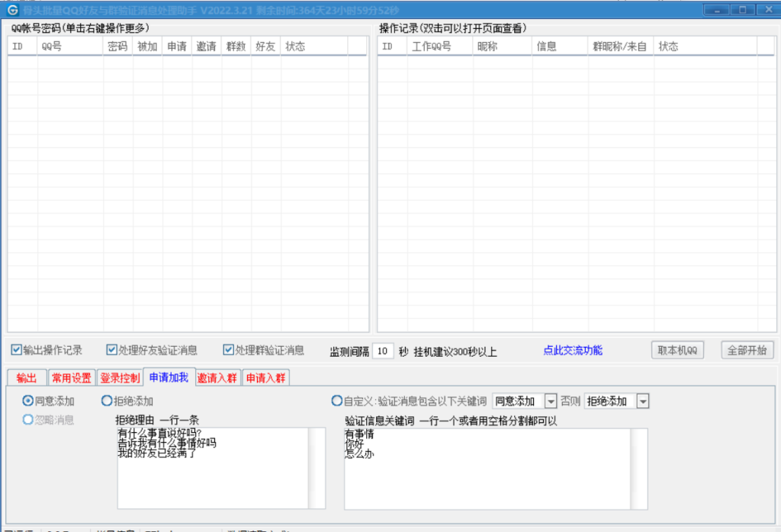Uncheck the 处理好友验证消息 checkbox
The height and width of the screenshot is (532, 781).
(x=112, y=351)
